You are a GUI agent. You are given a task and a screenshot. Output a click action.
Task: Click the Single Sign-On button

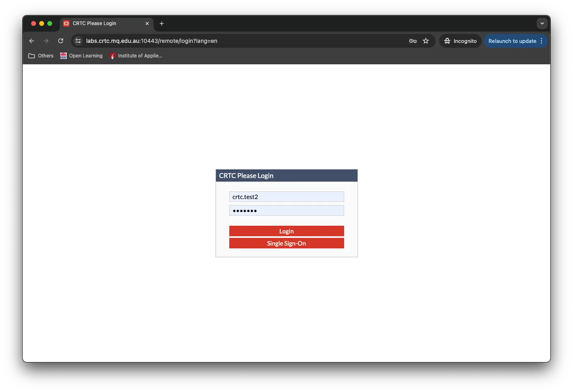(x=286, y=243)
